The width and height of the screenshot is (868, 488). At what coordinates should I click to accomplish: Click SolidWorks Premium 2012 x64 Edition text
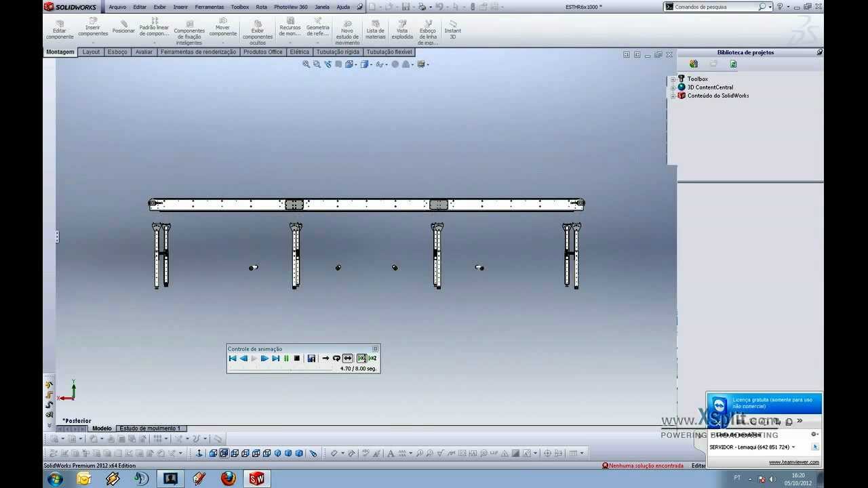(x=90, y=466)
